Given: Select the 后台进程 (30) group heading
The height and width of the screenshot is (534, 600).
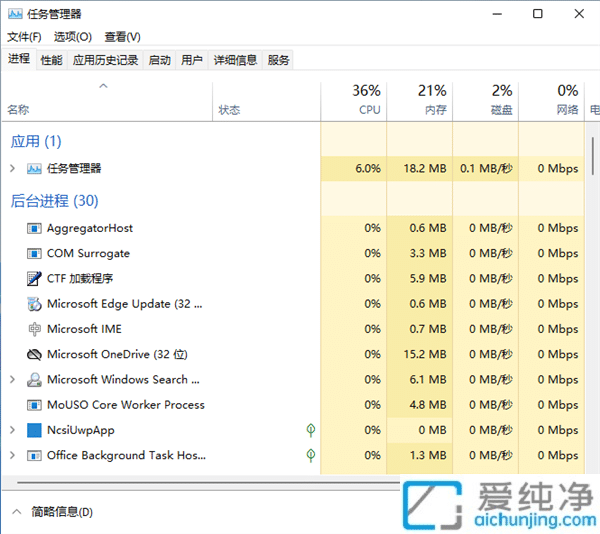Looking at the screenshot, I should click(x=54, y=201).
